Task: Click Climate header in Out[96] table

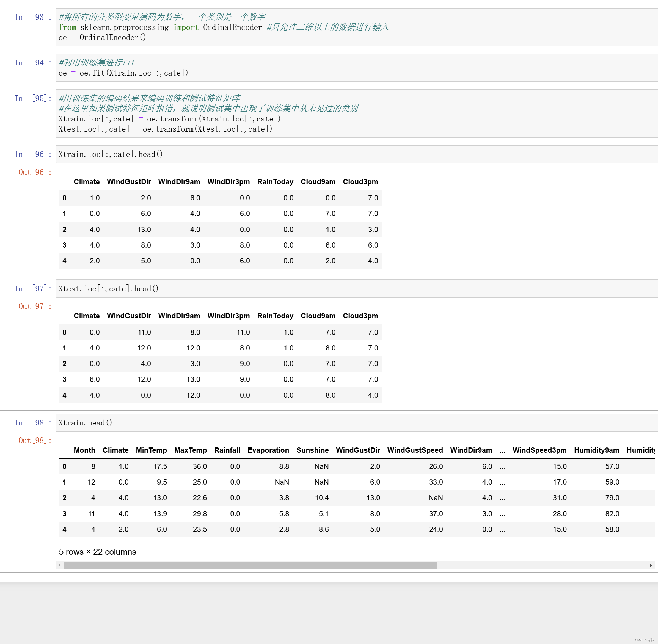Action: click(x=87, y=182)
